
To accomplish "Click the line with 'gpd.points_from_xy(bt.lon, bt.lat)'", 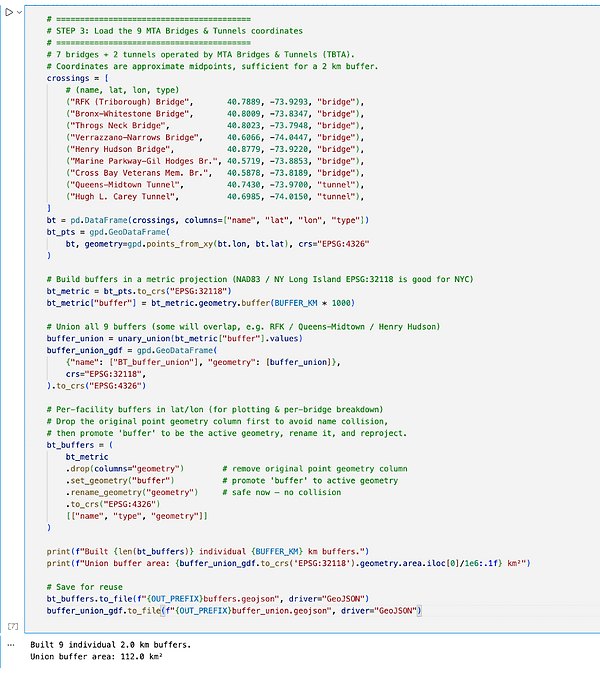I will point(218,244).
